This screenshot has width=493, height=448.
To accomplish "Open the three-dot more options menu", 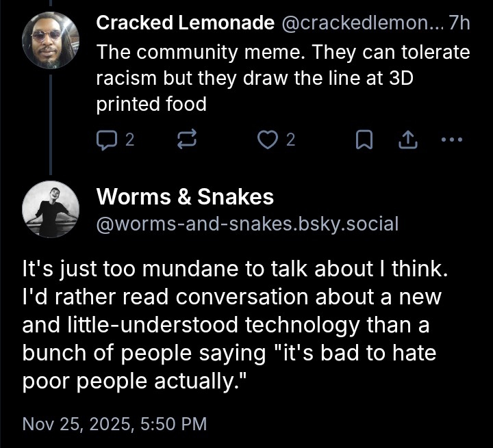I will [452, 140].
